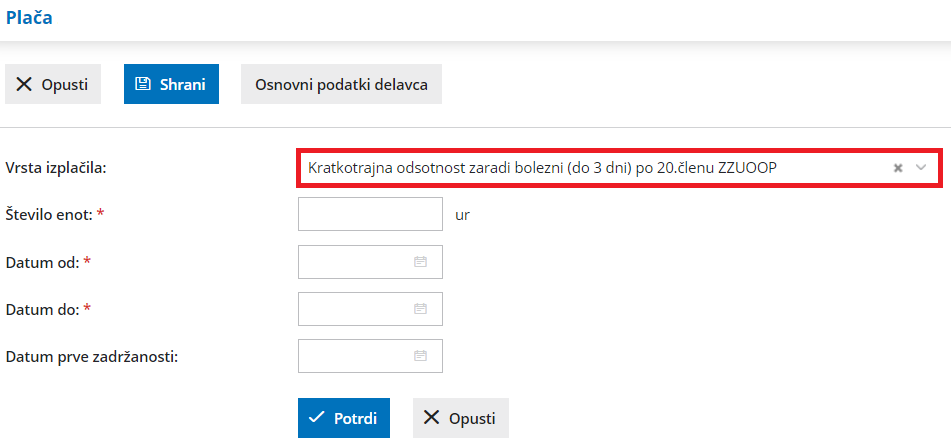Click the calendar icon for Datum od

click(421, 262)
